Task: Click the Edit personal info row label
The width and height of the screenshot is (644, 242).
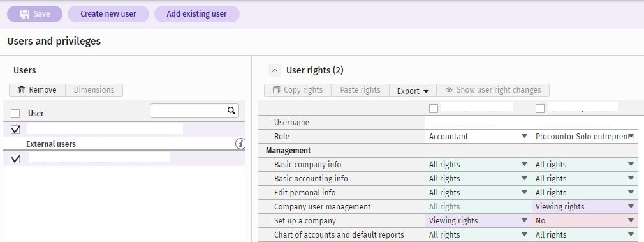Action: coord(305,193)
